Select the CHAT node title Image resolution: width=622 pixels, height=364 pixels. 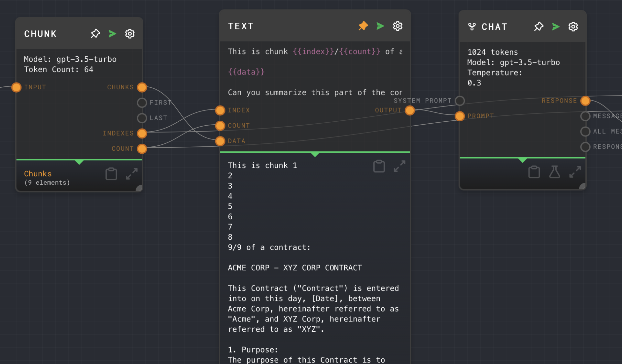494,27
